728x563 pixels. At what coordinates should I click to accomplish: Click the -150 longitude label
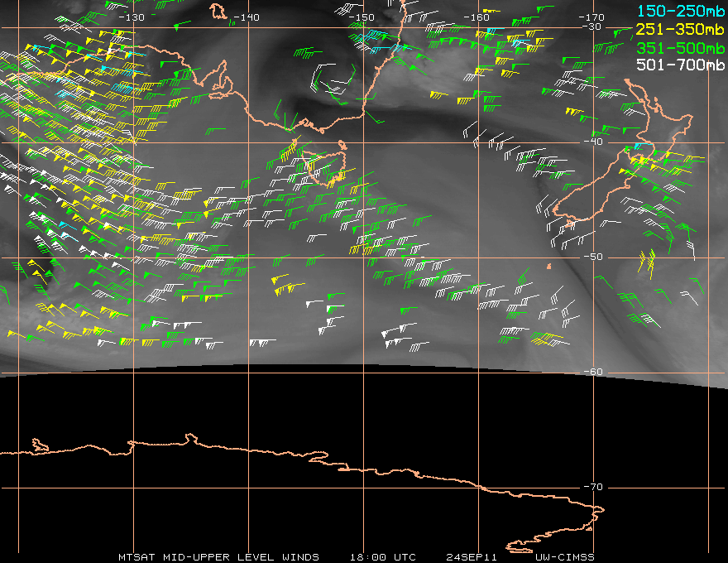(x=362, y=17)
